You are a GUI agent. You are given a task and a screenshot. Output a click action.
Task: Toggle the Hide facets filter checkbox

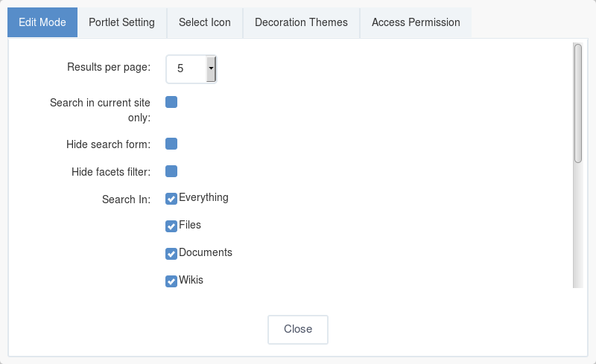[171, 171]
